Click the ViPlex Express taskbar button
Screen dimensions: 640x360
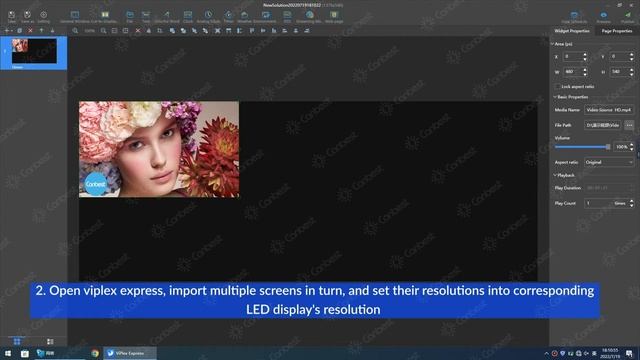coord(129,353)
